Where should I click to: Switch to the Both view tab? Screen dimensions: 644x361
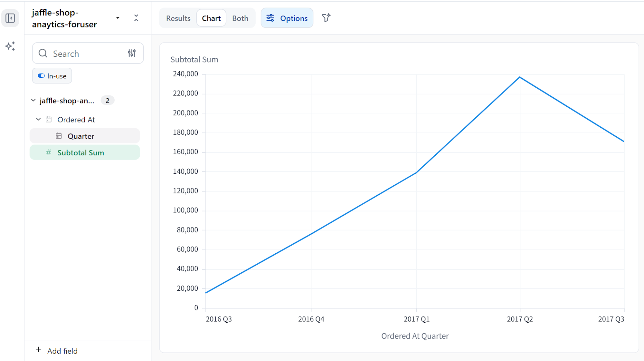tap(240, 18)
